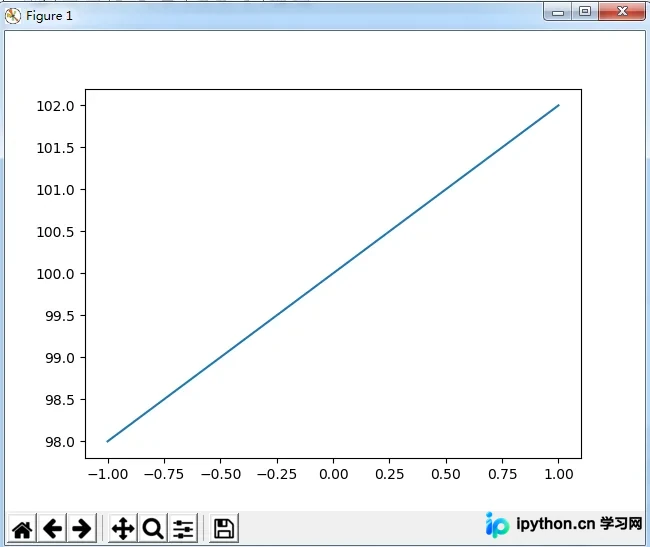This screenshot has height=547, width=650.
Task: Click y-axis tick label 101.0
Action: click(x=56, y=190)
